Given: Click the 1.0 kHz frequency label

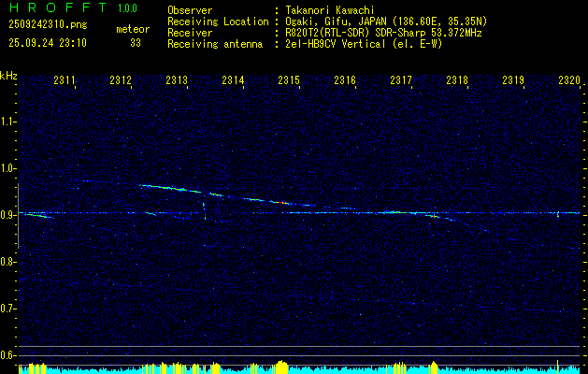Looking at the screenshot, I should click(8, 168).
